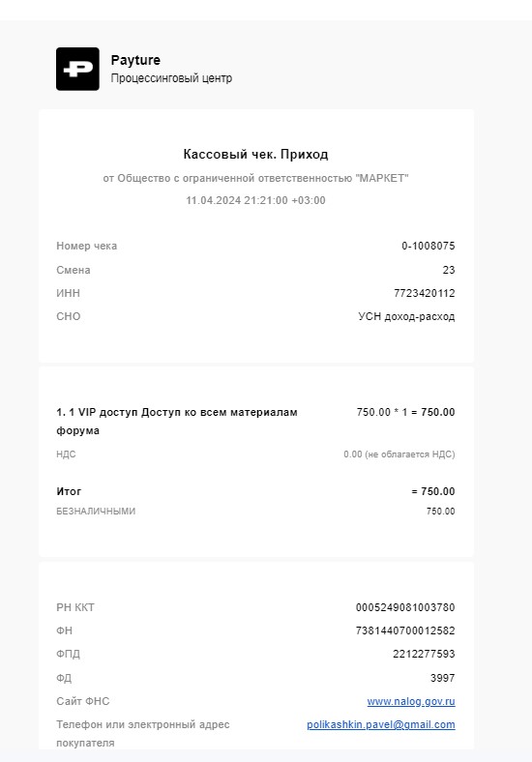Click the ФД value 3997
The height and width of the screenshot is (762, 532).
tap(442, 678)
